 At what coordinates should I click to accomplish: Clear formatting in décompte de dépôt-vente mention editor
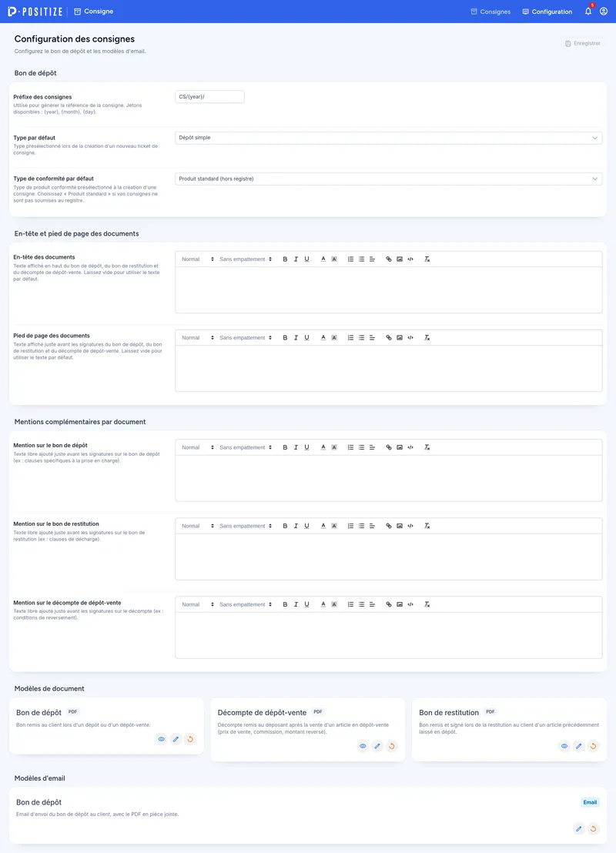click(427, 604)
